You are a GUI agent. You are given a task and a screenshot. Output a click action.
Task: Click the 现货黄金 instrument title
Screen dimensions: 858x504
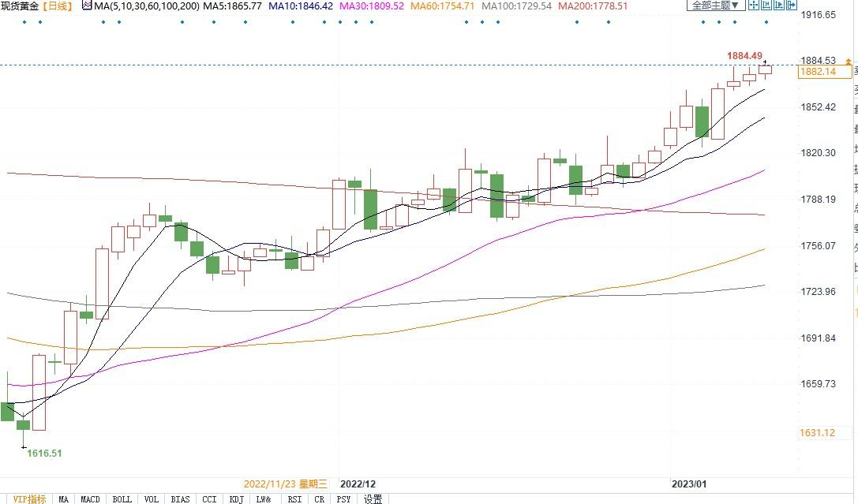[19, 6]
